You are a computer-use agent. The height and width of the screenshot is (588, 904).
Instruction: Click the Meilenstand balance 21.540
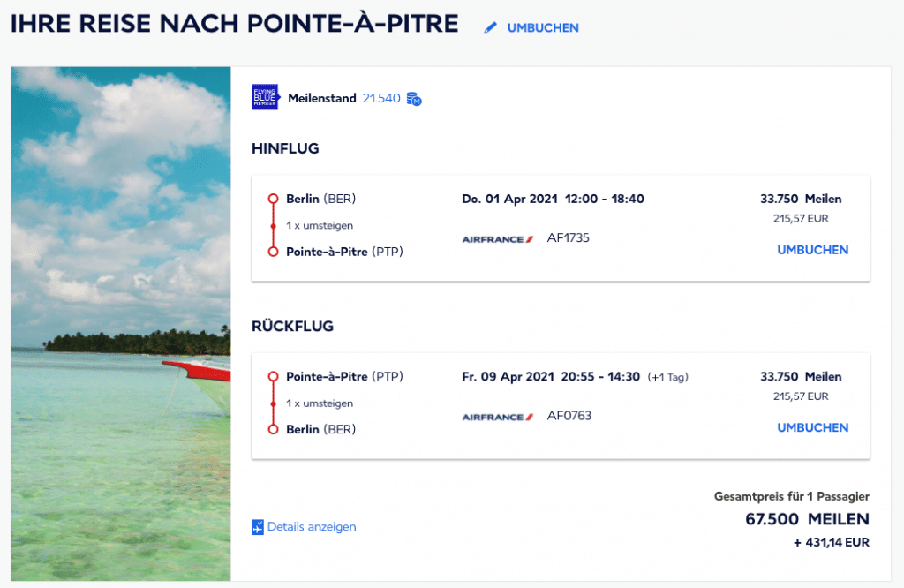pyautogui.click(x=382, y=98)
